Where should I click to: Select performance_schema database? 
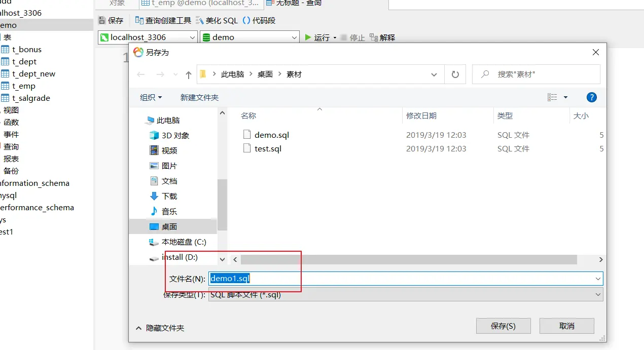[37, 207]
